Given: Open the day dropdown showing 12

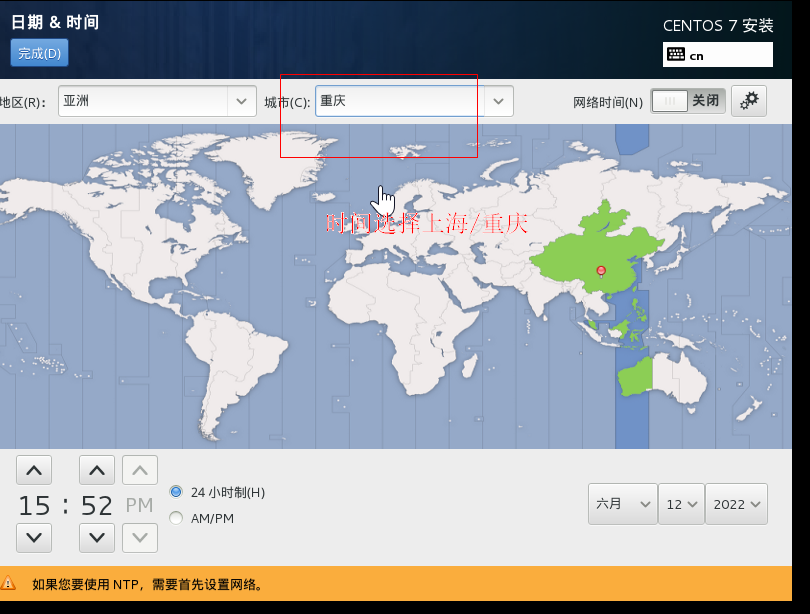Looking at the screenshot, I should pyautogui.click(x=681, y=504).
